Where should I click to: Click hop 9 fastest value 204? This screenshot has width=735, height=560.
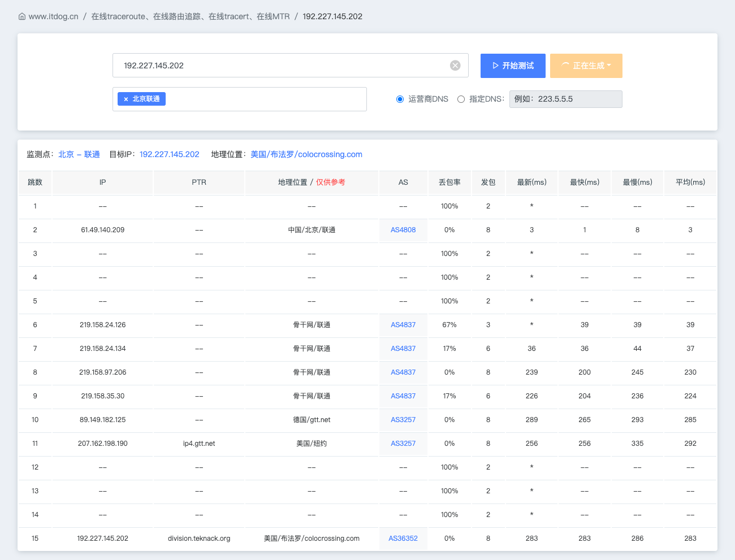(585, 396)
